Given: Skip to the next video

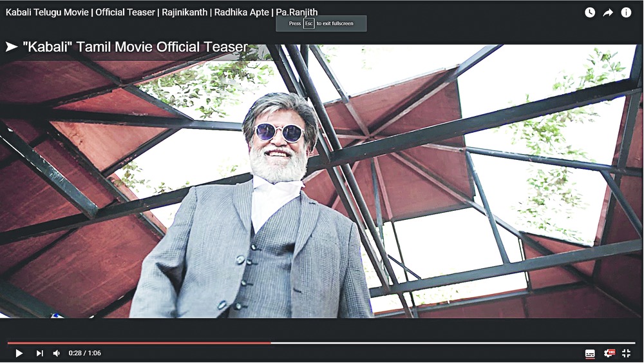Looking at the screenshot, I should (39, 353).
